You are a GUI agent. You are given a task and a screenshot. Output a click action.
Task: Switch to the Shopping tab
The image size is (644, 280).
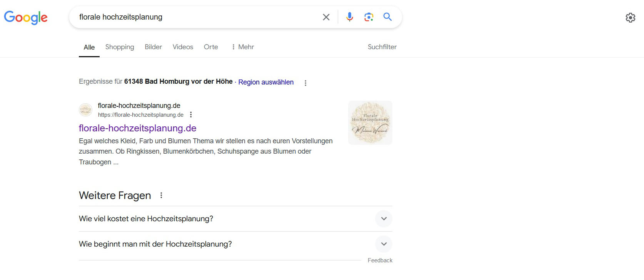point(120,47)
